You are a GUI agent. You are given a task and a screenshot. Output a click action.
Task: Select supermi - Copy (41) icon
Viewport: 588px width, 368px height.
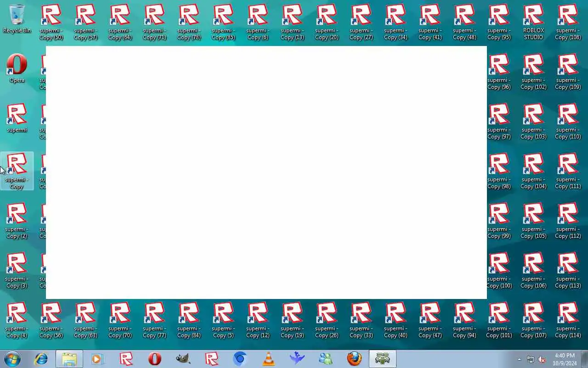(430, 22)
